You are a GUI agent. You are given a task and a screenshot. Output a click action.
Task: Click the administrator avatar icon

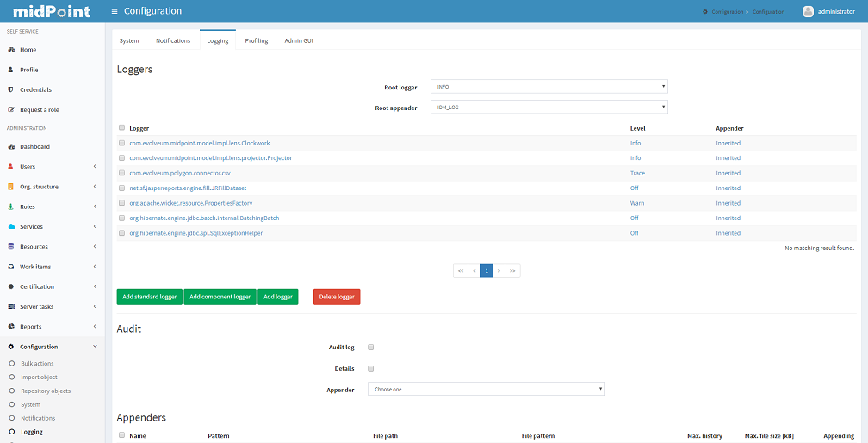coord(808,11)
